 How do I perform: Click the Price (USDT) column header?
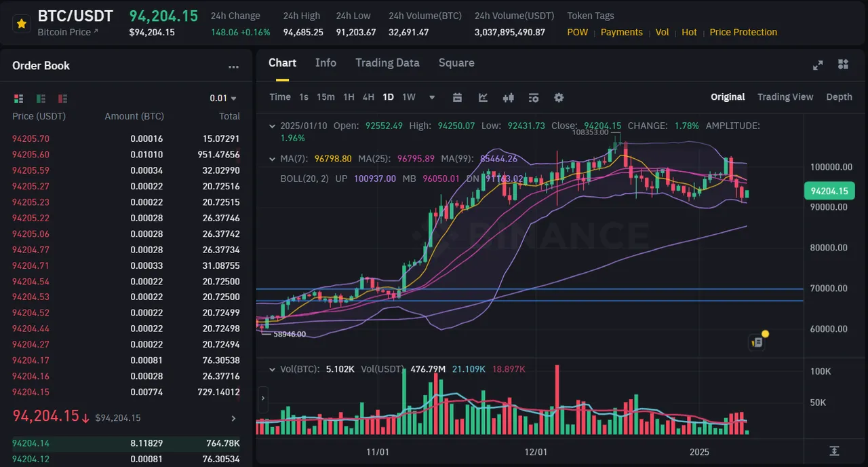(x=39, y=116)
